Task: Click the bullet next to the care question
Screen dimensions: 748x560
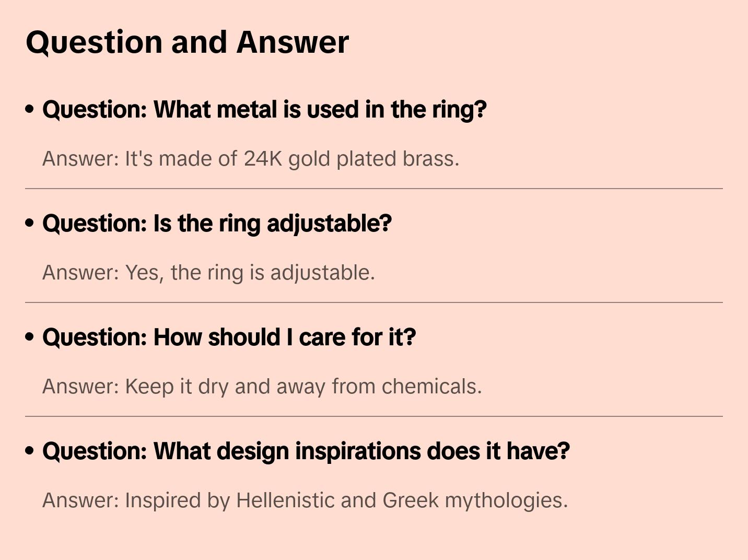Action: click(x=30, y=337)
